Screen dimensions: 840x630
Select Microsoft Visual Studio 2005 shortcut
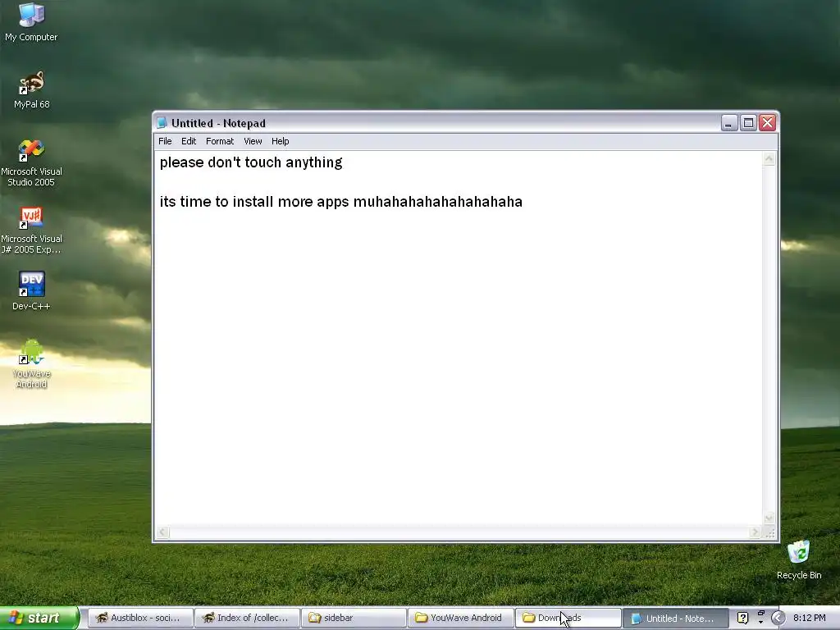pyautogui.click(x=31, y=163)
